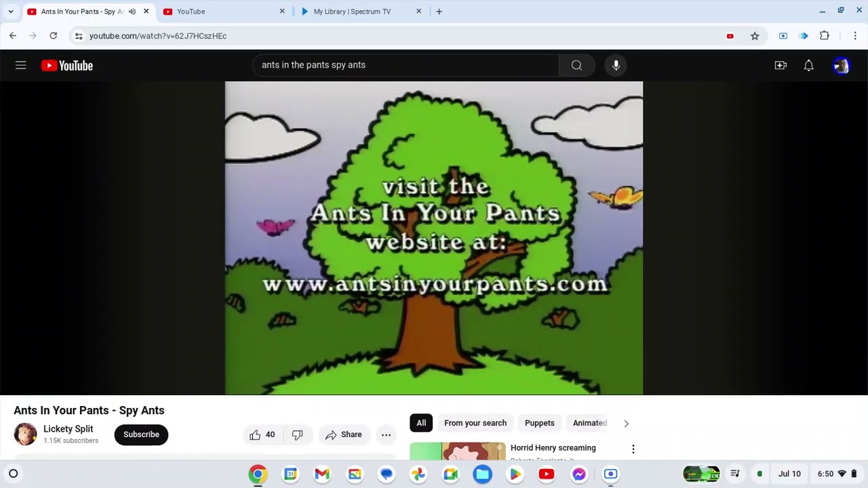Open YouTube app from the shelf

[x=547, y=474]
